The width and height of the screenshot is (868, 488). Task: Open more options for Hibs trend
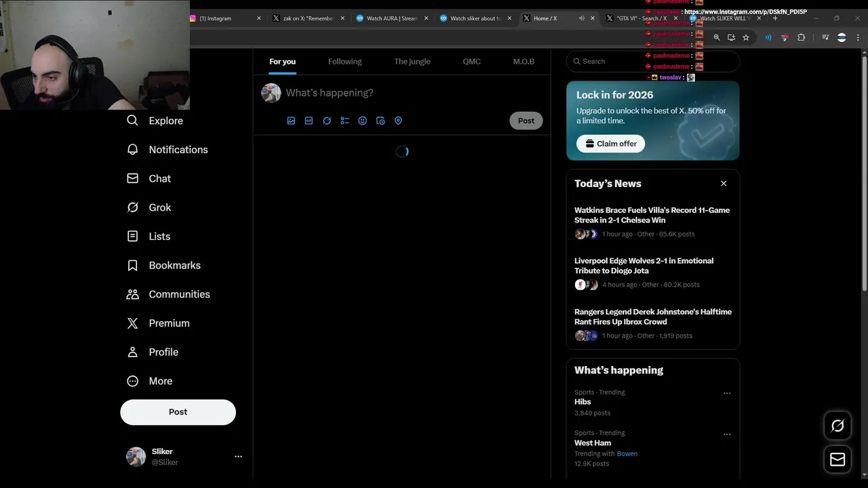(727, 393)
